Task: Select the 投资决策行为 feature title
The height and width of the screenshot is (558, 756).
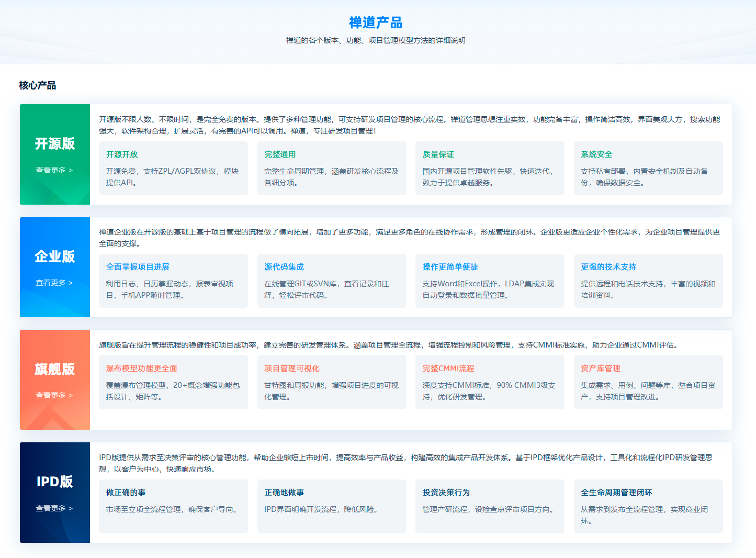Action: click(446, 493)
